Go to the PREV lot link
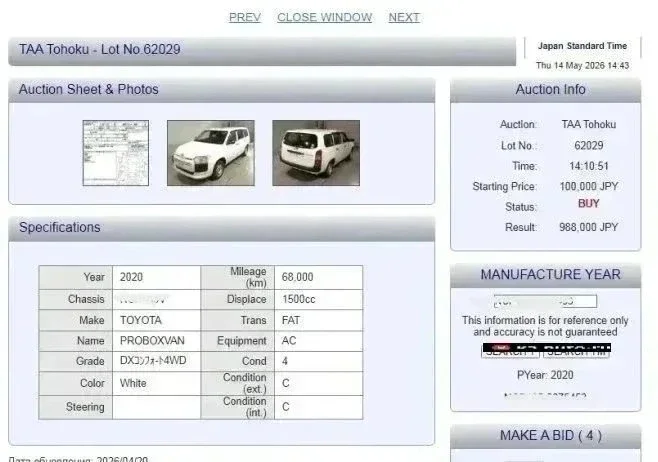 coord(245,17)
